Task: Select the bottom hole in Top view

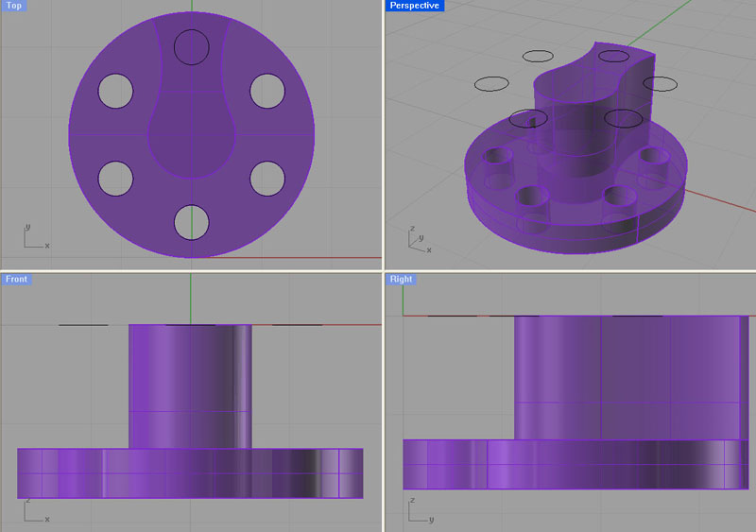Action: tap(191, 221)
